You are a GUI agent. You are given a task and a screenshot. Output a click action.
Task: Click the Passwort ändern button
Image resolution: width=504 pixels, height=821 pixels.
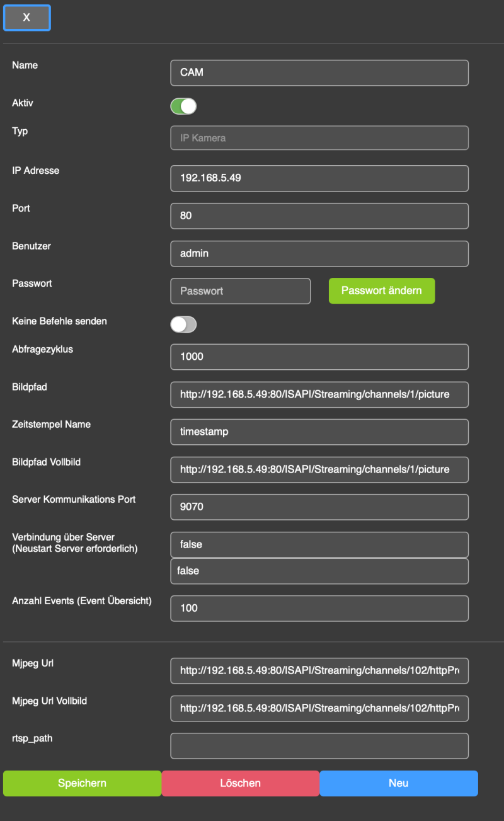[x=381, y=290]
